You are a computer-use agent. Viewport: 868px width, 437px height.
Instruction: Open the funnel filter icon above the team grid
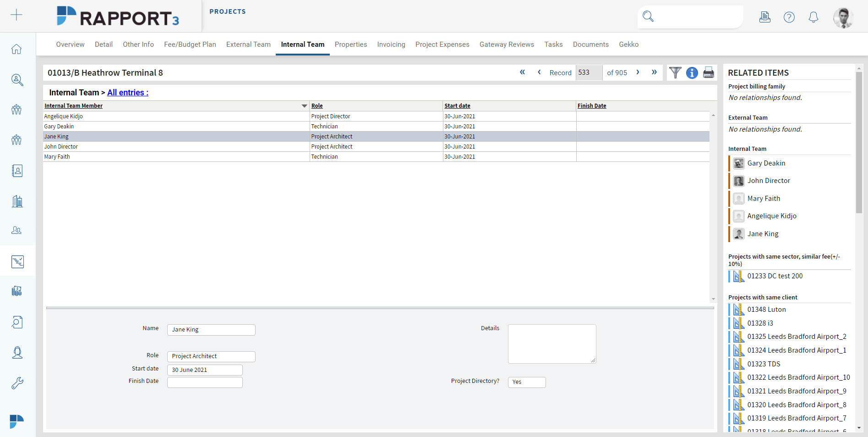click(x=675, y=72)
